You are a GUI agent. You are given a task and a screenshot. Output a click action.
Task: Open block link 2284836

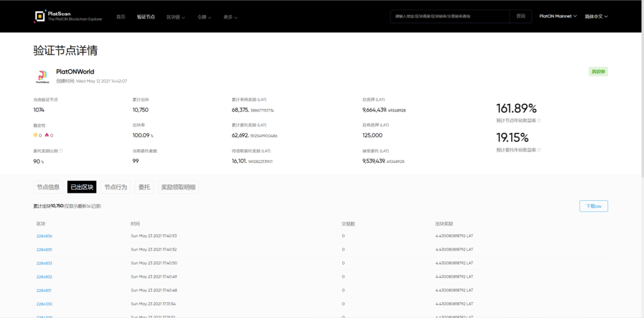click(x=45, y=236)
